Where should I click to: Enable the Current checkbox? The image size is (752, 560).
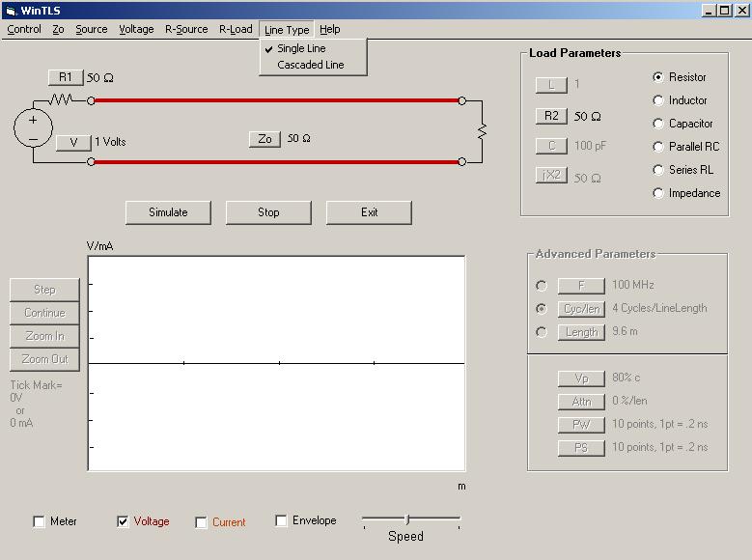pyautogui.click(x=201, y=522)
